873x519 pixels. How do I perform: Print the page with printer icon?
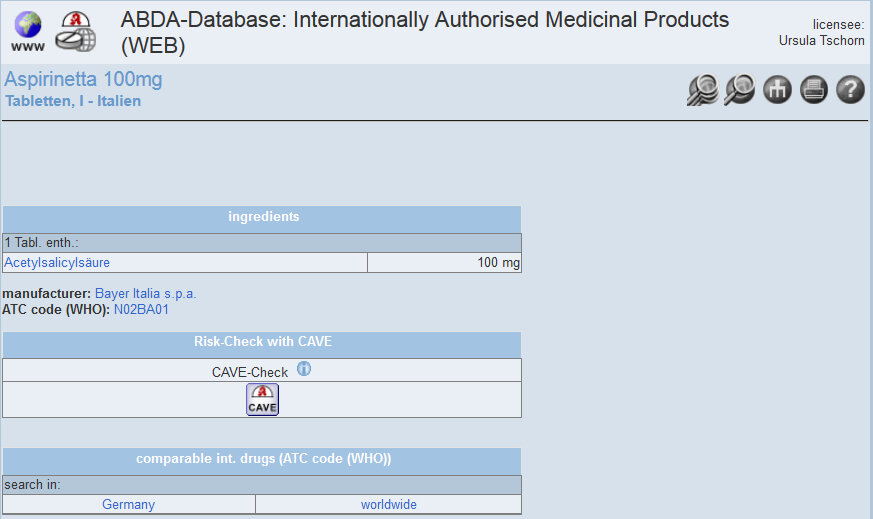tap(814, 90)
